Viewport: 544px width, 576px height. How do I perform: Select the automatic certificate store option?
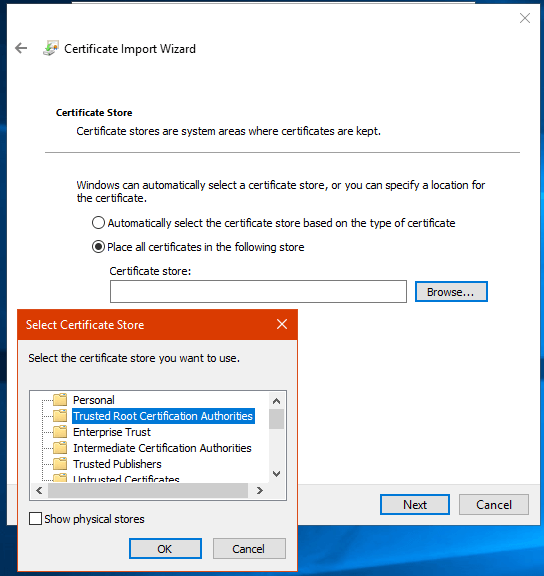(x=98, y=223)
